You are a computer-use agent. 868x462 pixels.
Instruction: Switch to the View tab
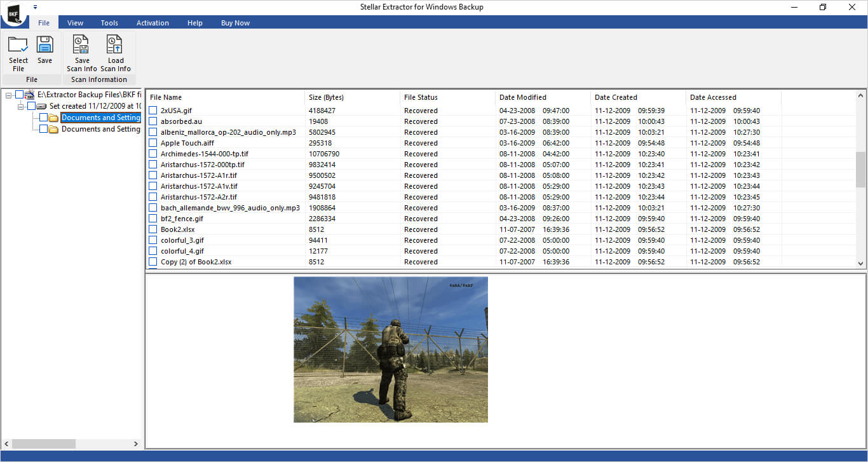coord(75,23)
